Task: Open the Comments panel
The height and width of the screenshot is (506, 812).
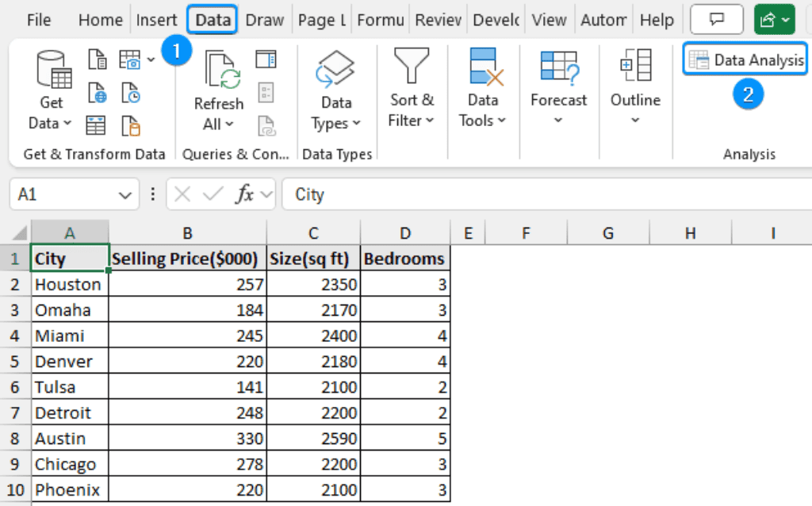Action: [715, 19]
